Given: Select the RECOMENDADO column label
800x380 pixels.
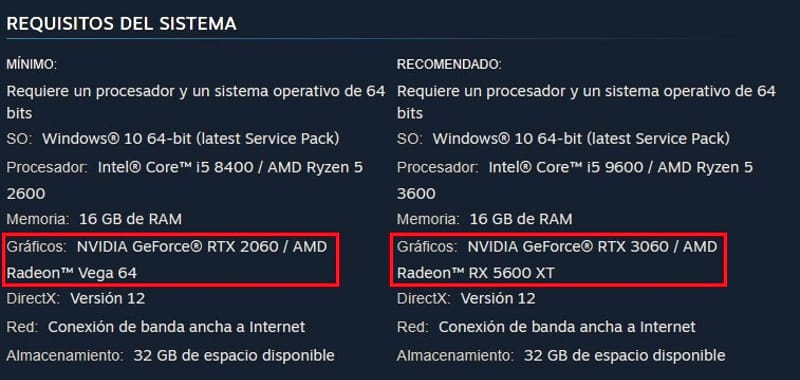Looking at the screenshot, I should (x=449, y=65).
